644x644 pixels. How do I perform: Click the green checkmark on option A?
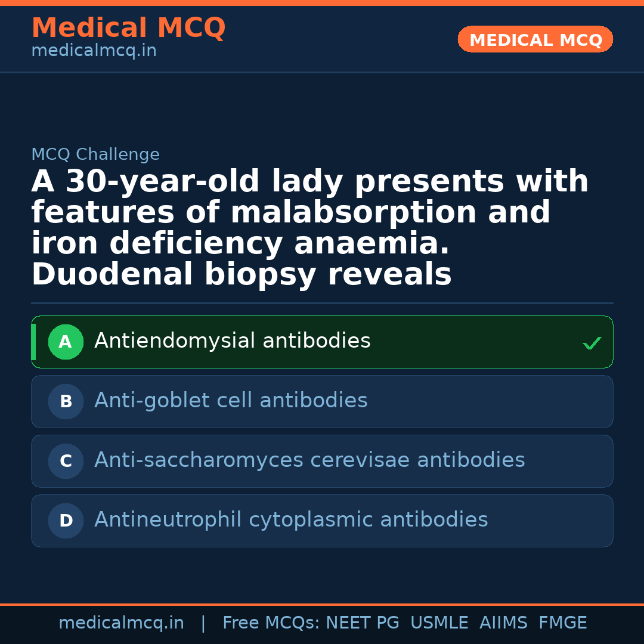pyautogui.click(x=592, y=343)
